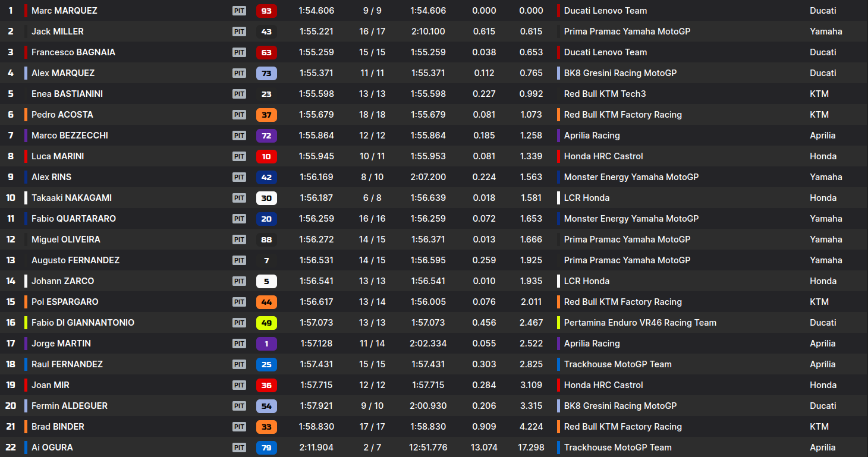Select the orange number 37 badge
The height and width of the screenshot is (457, 868).
tap(266, 115)
